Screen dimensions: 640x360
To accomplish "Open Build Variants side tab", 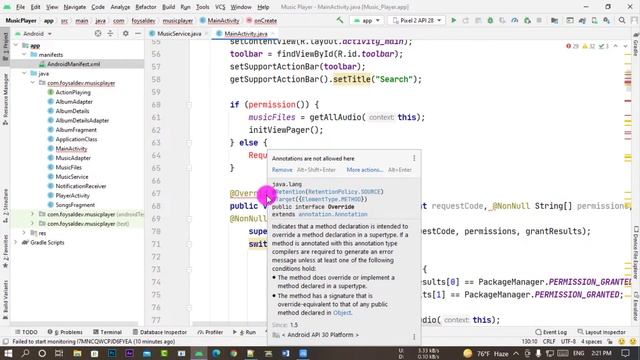I will click(x=5, y=299).
